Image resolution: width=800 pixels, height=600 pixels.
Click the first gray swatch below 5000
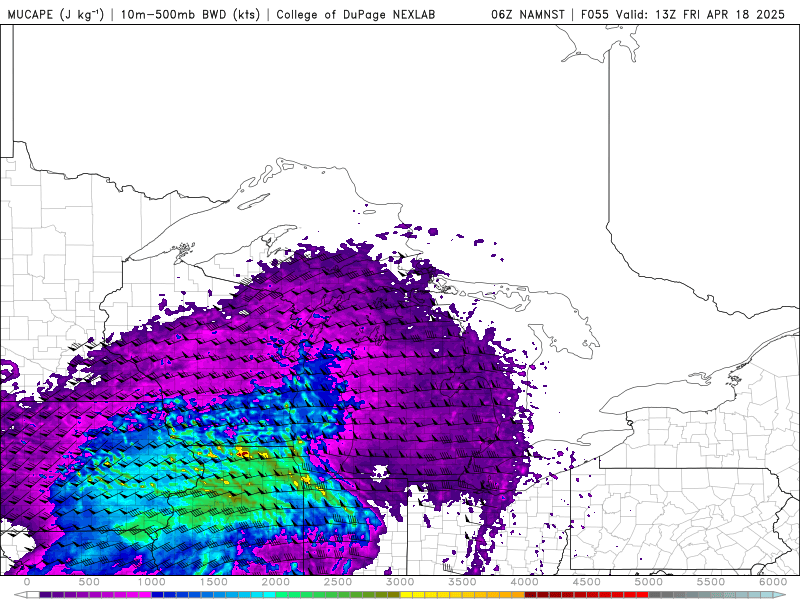pyautogui.click(x=655, y=594)
